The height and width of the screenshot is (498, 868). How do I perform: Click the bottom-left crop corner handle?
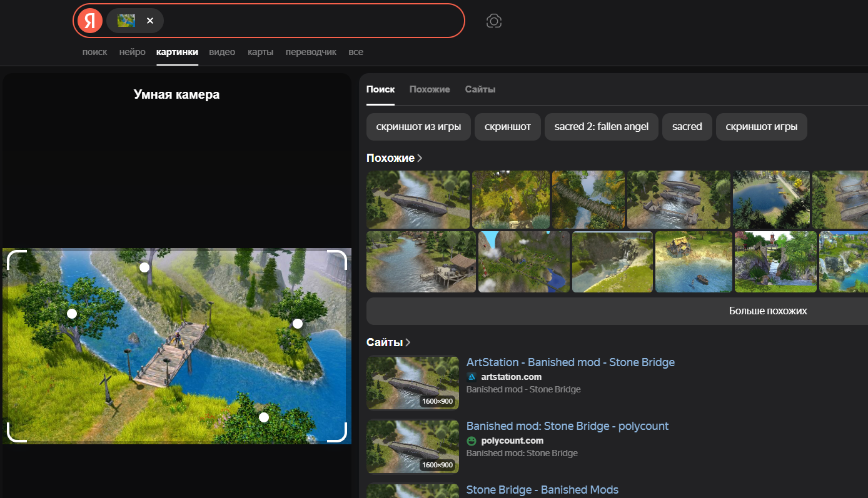pyautogui.click(x=16, y=432)
